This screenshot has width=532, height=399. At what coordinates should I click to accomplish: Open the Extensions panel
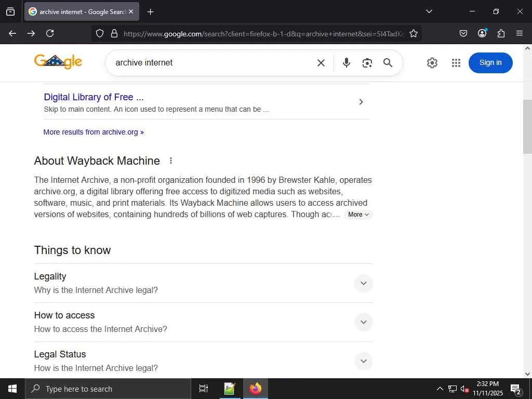tap(501, 33)
